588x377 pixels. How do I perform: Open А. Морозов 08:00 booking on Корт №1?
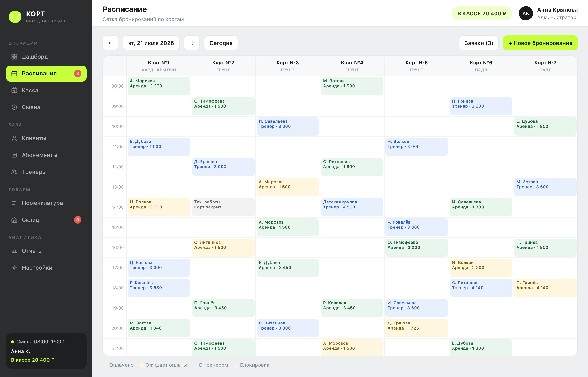coord(159,86)
